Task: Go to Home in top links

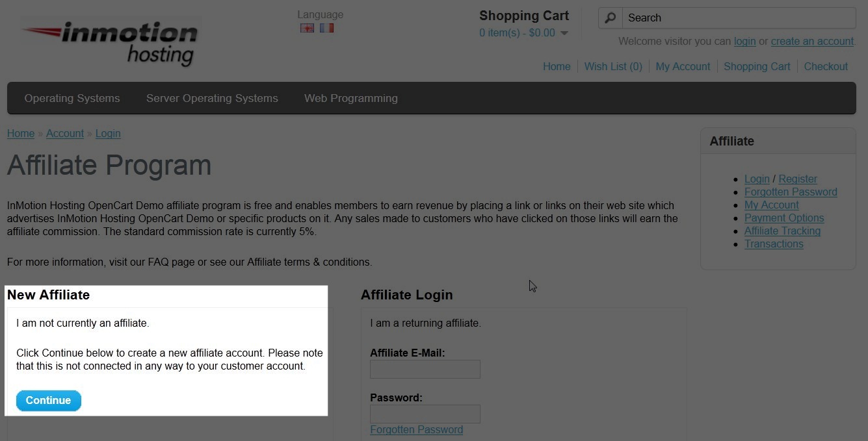Action: tap(557, 66)
